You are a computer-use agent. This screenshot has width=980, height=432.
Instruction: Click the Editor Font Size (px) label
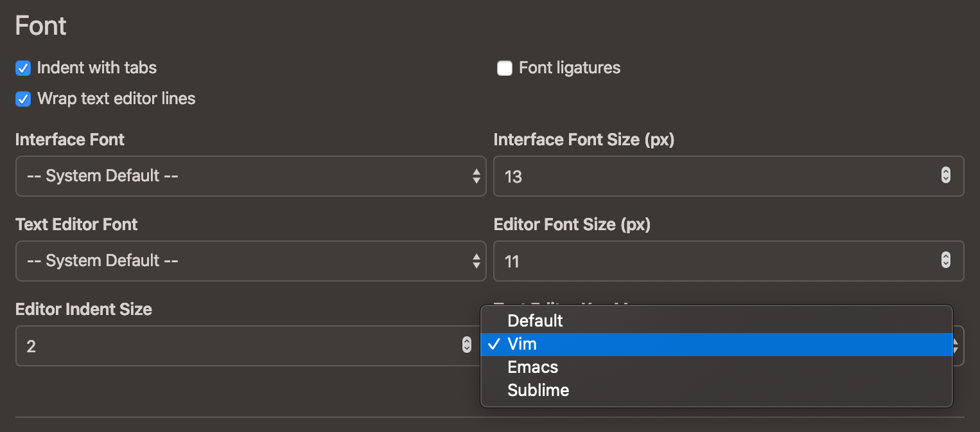point(572,224)
